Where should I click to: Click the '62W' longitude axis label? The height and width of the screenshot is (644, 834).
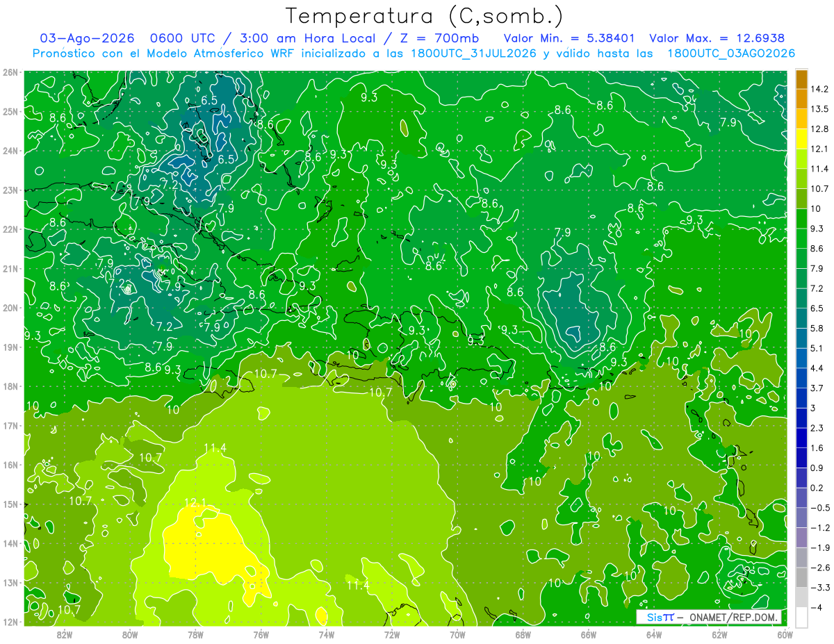(719, 634)
